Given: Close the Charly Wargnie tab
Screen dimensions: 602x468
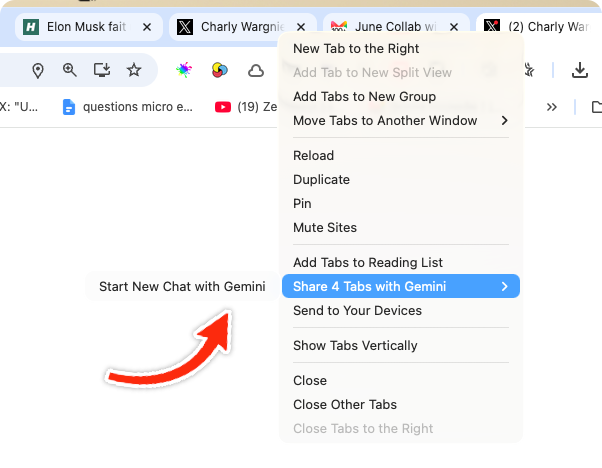Looking at the screenshot, I should coord(301,27).
